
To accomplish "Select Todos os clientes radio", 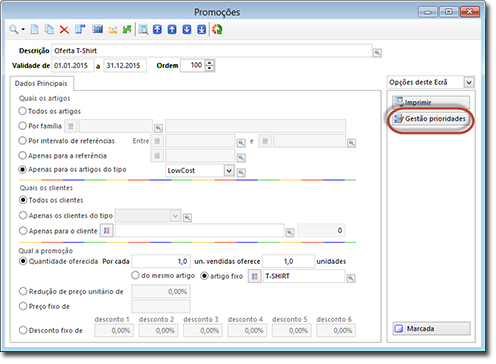I will (x=23, y=200).
